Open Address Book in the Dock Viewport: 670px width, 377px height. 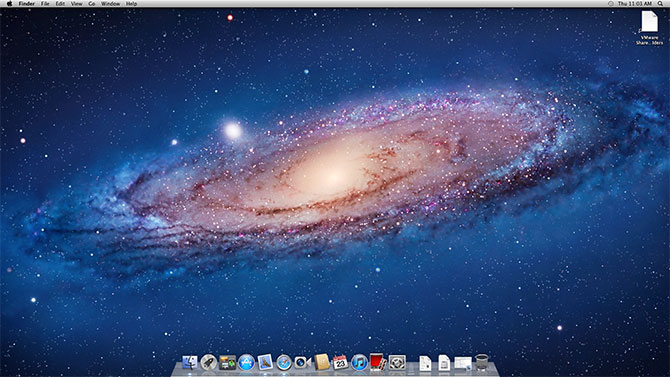pos(322,362)
